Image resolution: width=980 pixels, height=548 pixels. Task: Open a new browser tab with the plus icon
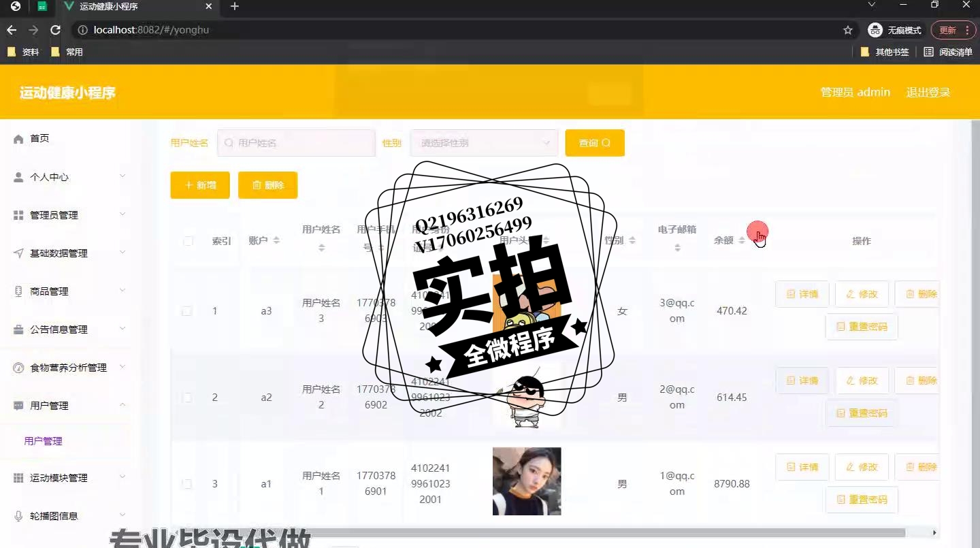235,7
